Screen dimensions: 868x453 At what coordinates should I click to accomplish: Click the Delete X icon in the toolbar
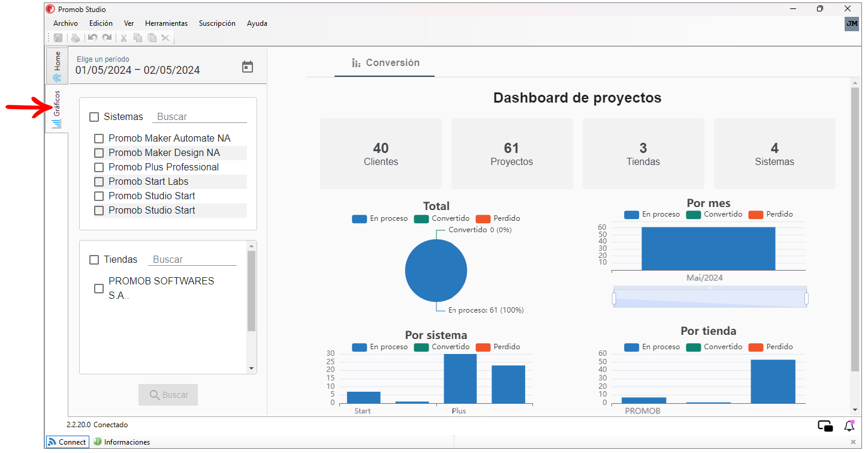[165, 38]
